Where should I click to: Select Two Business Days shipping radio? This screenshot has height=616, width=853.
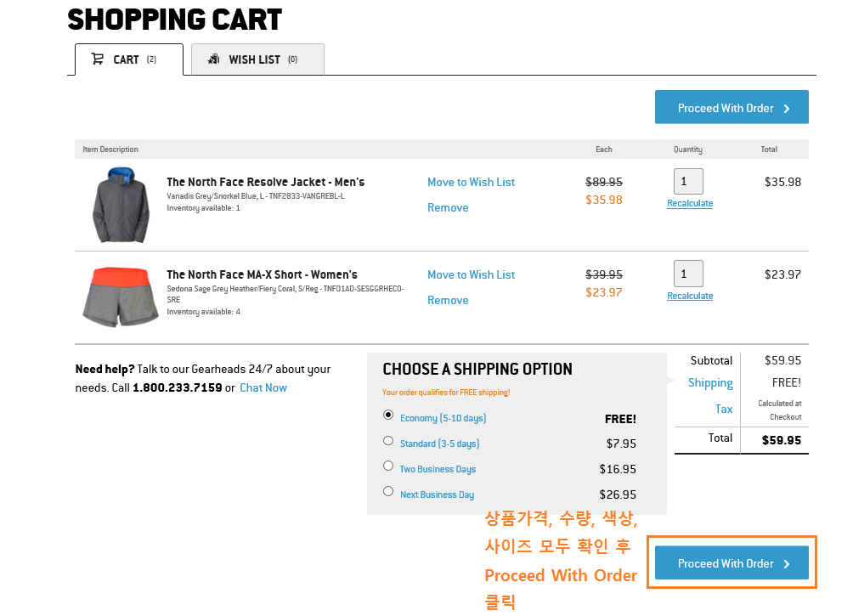click(388, 466)
